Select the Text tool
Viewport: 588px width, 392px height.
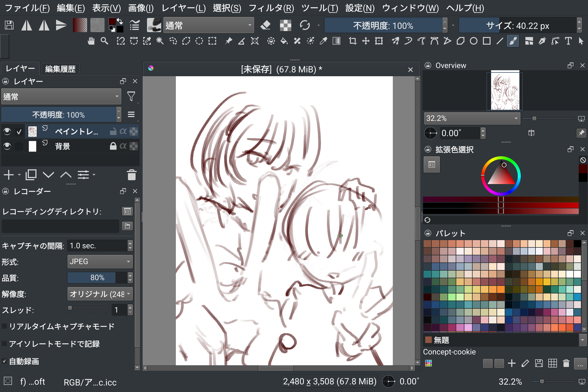coord(568,41)
